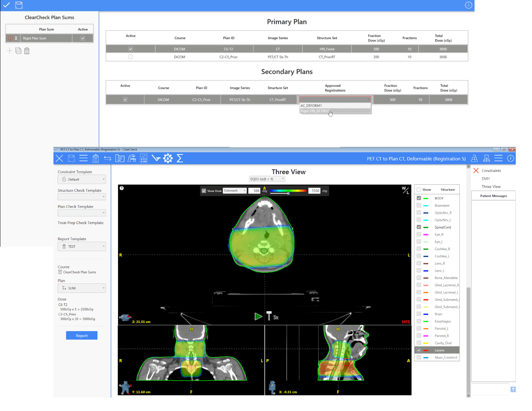Open the Plan SUM dropdown

pyautogui.click(x=82, y=288)
